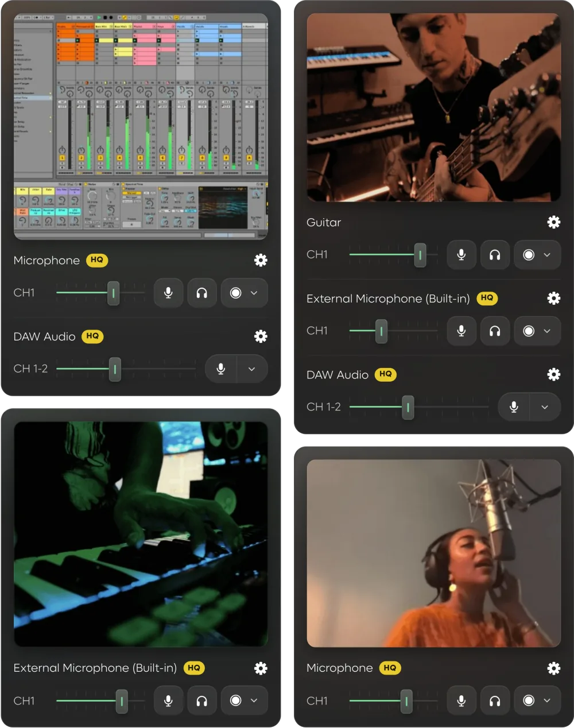Expand record chevron for External Microphone in guitarist card
Viewport: 574px width, 728px height.
click(x=547, y=331)
